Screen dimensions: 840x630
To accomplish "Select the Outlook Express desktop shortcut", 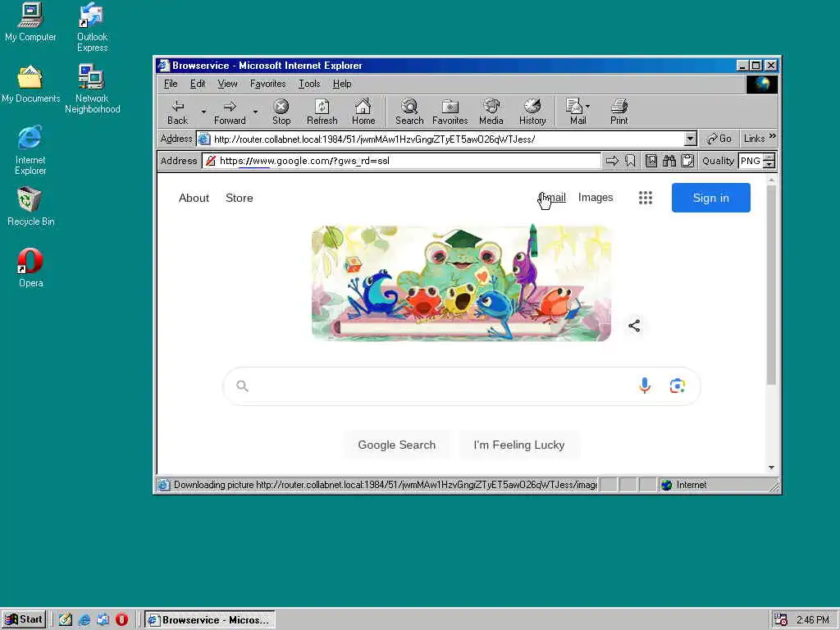I will tap(92, 27).
